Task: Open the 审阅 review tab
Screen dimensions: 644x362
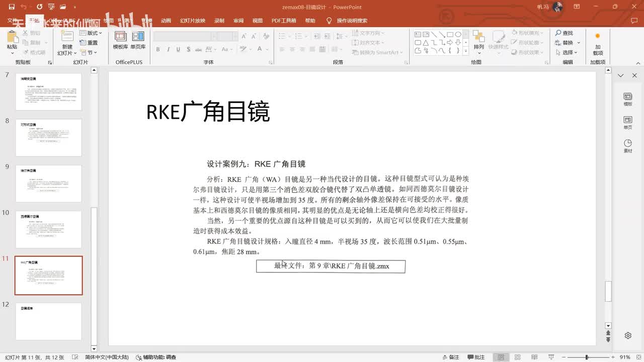Action: [x=238, y=21]
